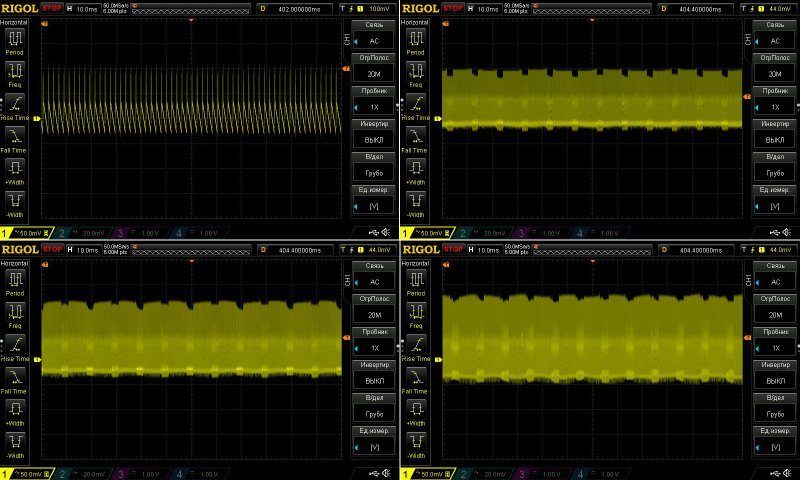Select channel 2 tab in bottom-left capture
Image resolution: width=800 pixels, height=480 pixels.
[82, 474]
